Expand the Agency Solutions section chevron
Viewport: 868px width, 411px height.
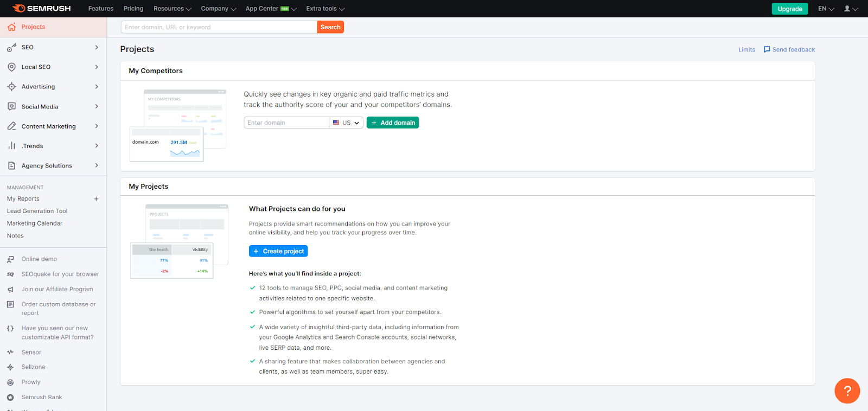(x=97, y=166)
